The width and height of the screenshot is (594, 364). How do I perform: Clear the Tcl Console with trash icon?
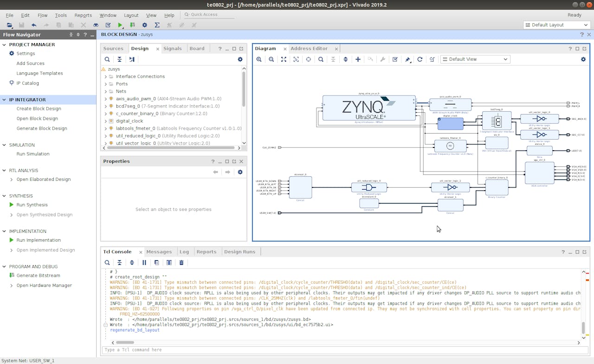(x=181, y=262)
